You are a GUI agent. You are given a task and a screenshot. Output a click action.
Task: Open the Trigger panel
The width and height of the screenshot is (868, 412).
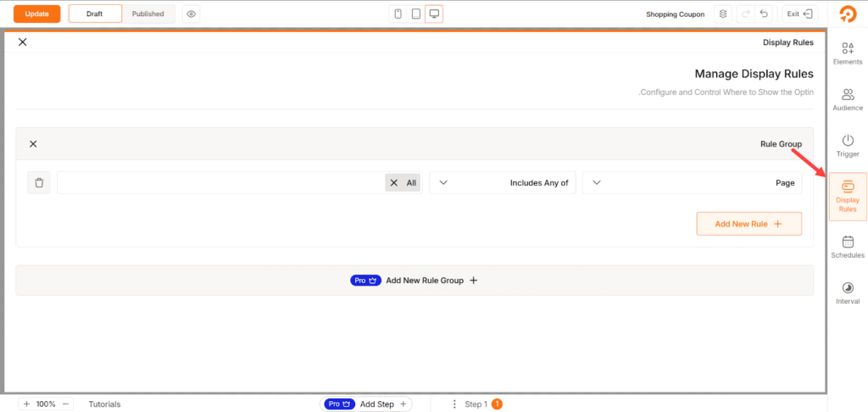(x=848, y=146)
